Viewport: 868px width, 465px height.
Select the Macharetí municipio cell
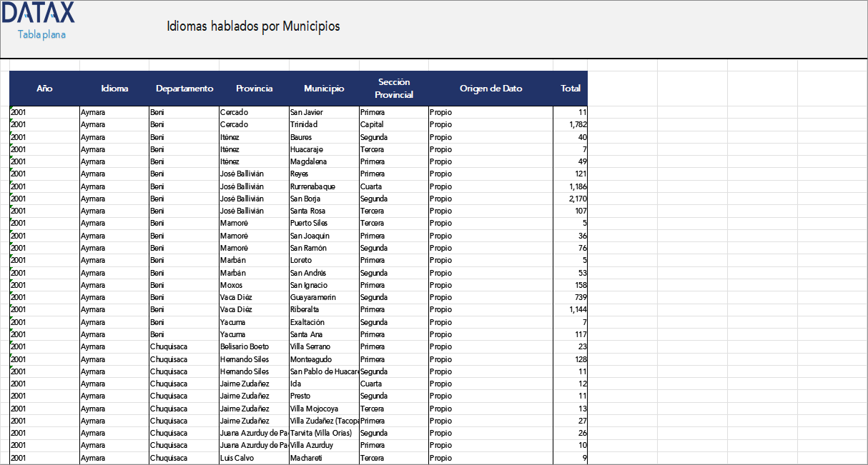(x=324, y=458)
